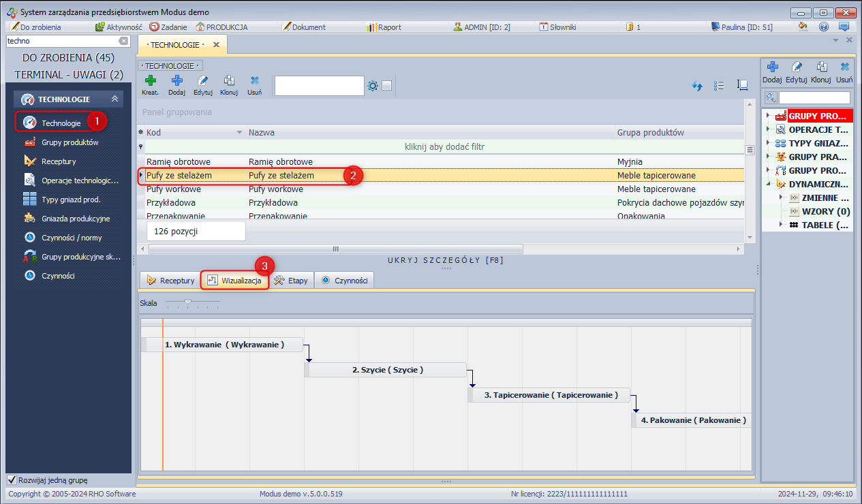Open Receptury from the left sidebar
Viewport: 862px width, 504px height.
59,161
